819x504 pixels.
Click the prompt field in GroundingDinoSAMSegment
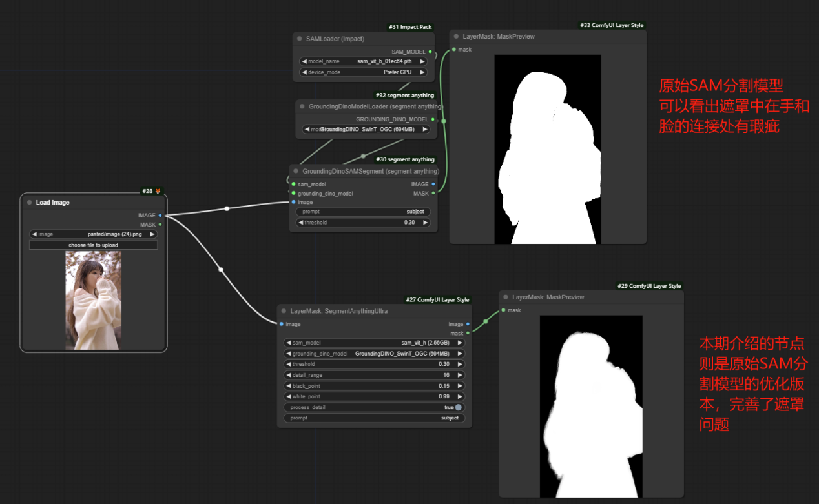[x=363, y=212]
